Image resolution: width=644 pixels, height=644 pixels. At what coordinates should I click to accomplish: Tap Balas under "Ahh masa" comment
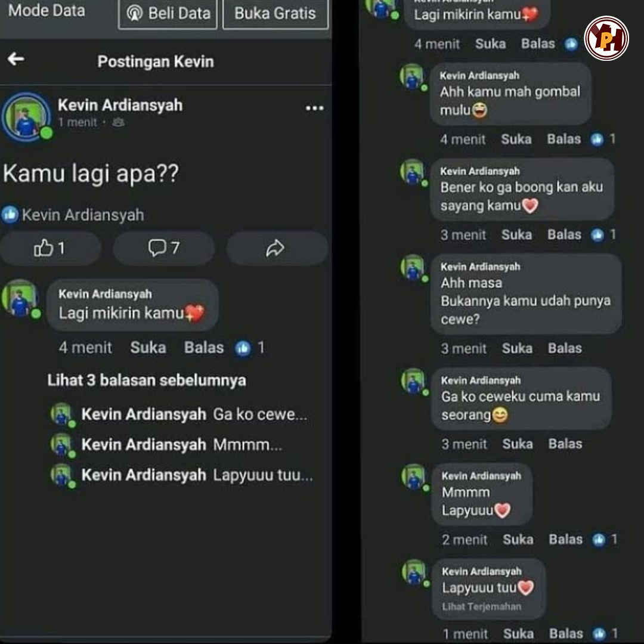565,348
